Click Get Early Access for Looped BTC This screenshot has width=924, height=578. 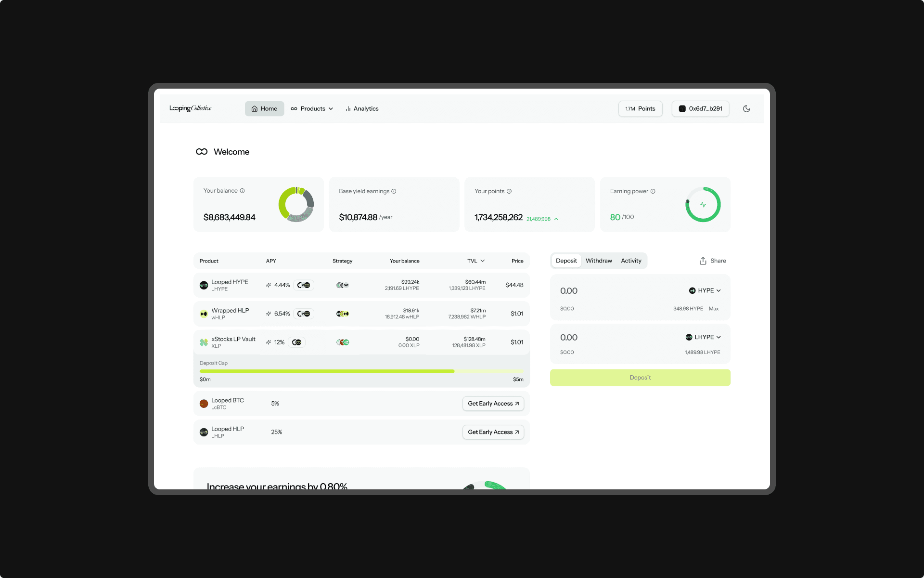[493, 404]
